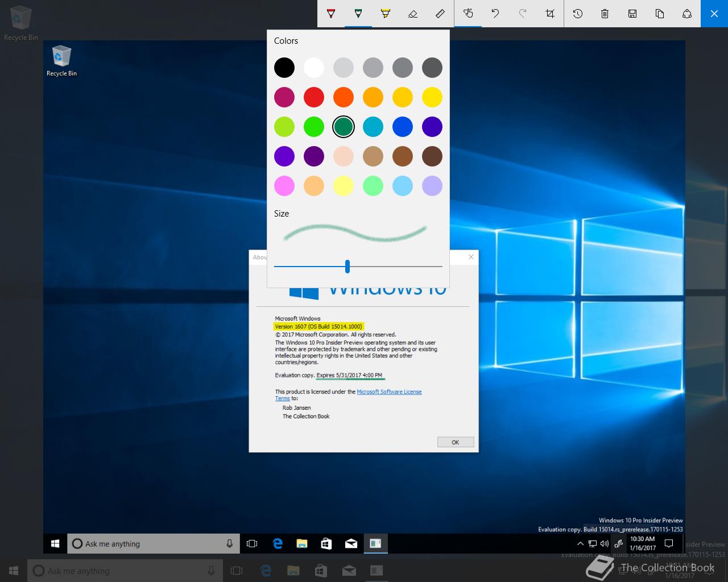Click OK in the captured About Windows dialog
Image resolution: width=728 pixels, height=582 pixels.
[x=456, y=442]
